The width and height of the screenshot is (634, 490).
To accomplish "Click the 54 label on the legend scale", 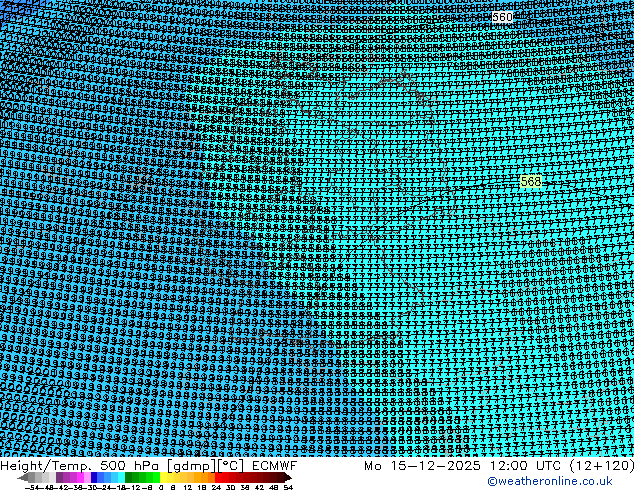I will 288,487.
